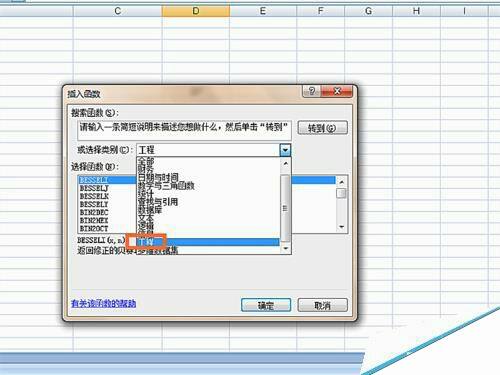Click inside the search function text box
This screenshot has height=375, width=500.
coord(184,130)
